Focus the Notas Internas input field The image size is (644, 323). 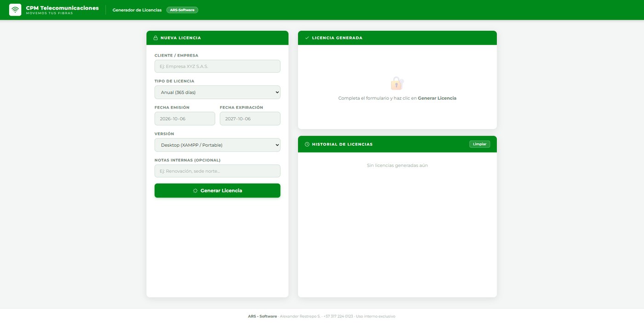click(217, 171)
